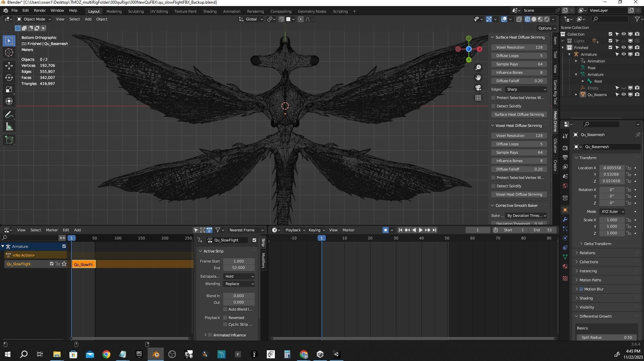Adjust Voxel Resolution slider in Voxel Heat

(519, 136)
